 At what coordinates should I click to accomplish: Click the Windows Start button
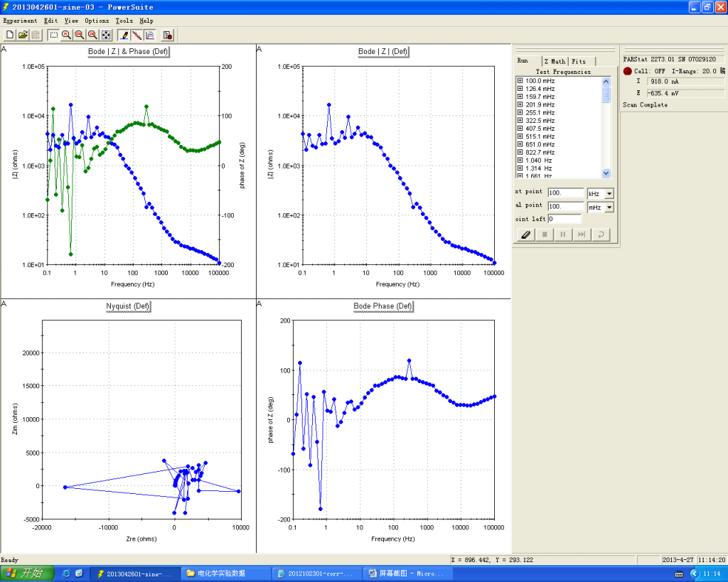pos(27,573)
